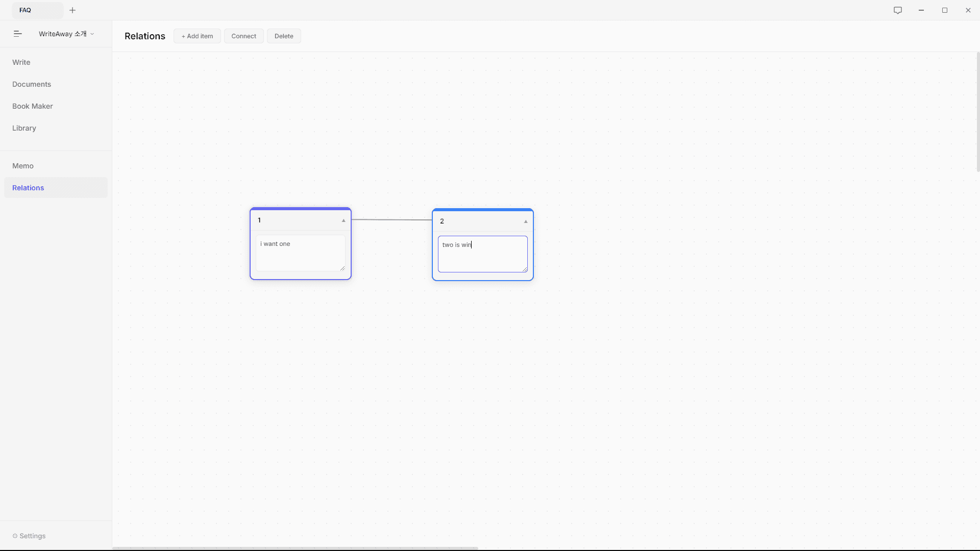This screenshot has width=980, height=551.
Task: Collapse card 1 using its triangle
Action: coord(344,220)
